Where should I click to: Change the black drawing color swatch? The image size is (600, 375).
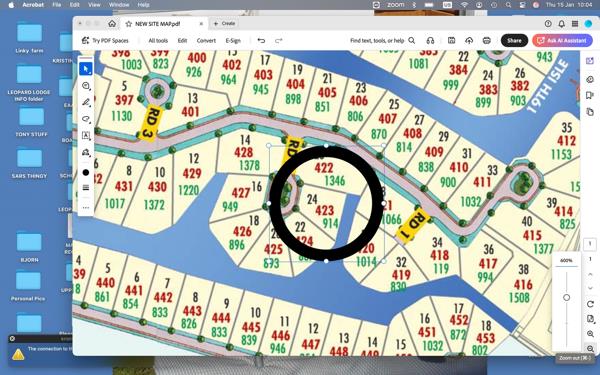coord(86,173)
